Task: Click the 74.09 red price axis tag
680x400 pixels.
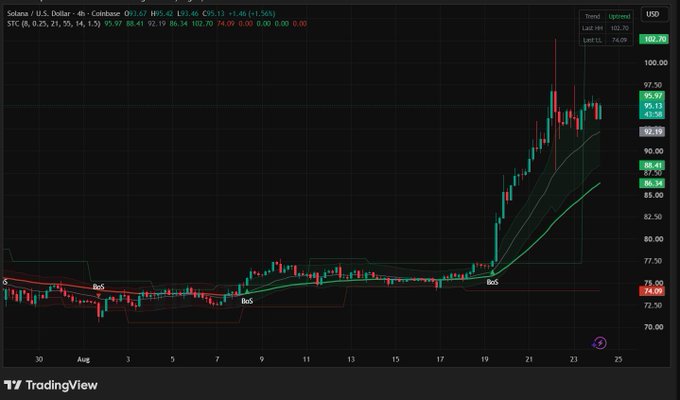Action: click(x=653, y=291)
